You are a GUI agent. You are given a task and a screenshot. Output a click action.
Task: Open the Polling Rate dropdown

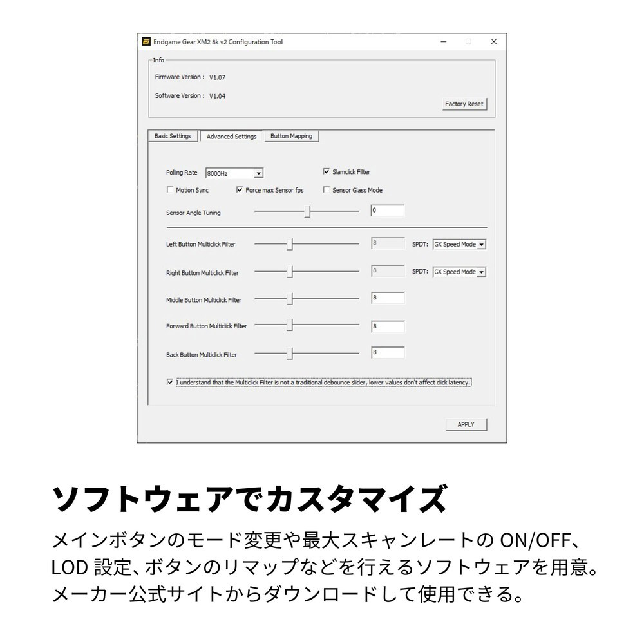pyautogui.click(x=258, y=173)
